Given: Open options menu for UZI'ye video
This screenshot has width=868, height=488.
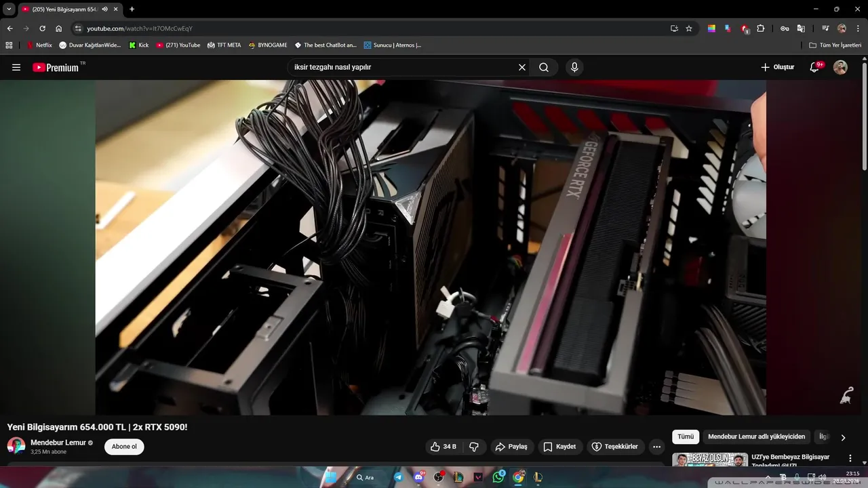Looking at the screenshot, I should (850, 459).
